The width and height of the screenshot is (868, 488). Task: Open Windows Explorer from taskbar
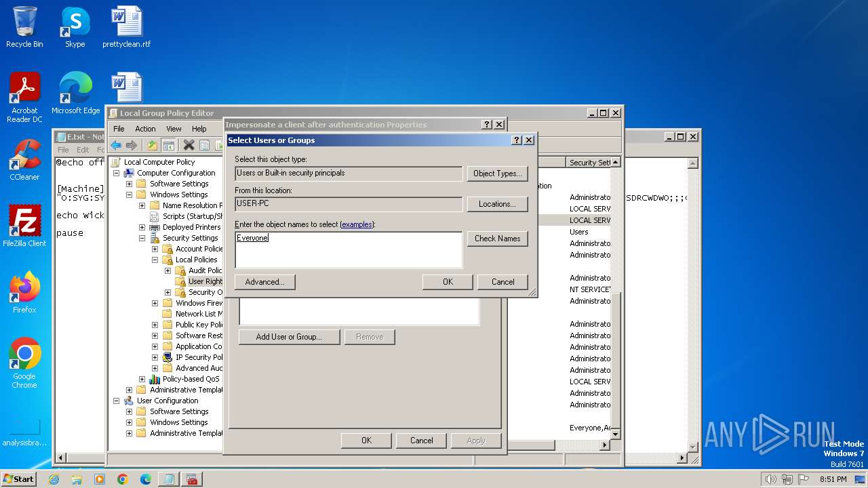[x=77, y=479]
